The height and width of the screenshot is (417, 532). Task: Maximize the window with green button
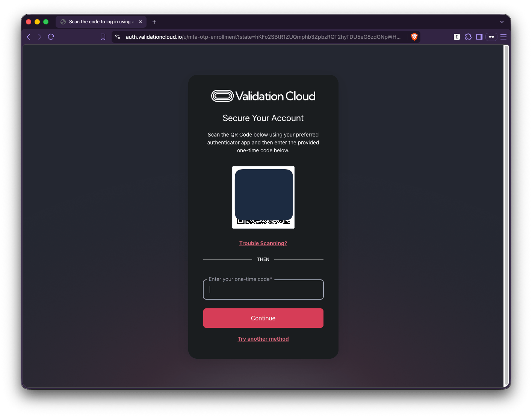click(x=46, y=22)
